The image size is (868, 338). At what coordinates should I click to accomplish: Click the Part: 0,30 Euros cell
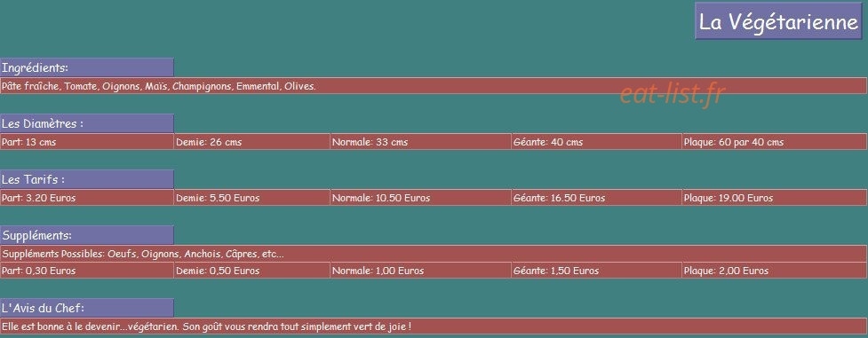click(87, 271)
